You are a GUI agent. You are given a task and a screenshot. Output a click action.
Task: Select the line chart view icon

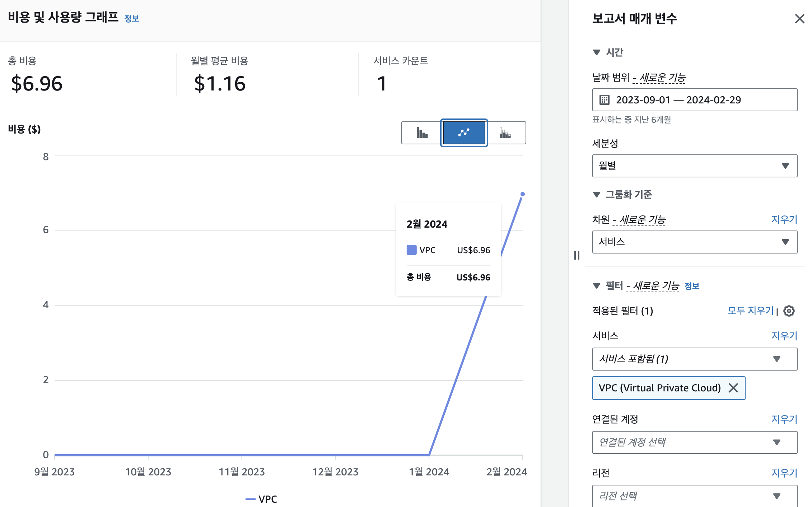coord(464,133)
